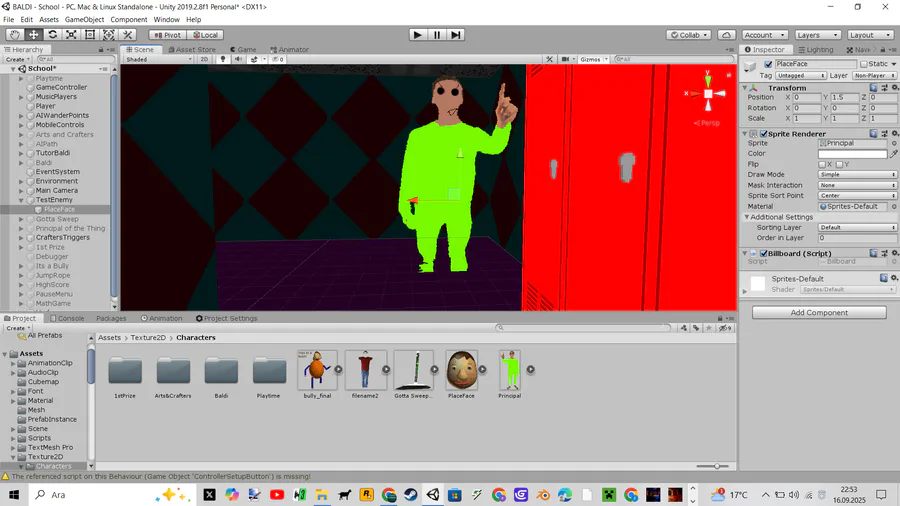Pause the game playback
The width and height of the screenshot is (900, 506).
(436, 35)
